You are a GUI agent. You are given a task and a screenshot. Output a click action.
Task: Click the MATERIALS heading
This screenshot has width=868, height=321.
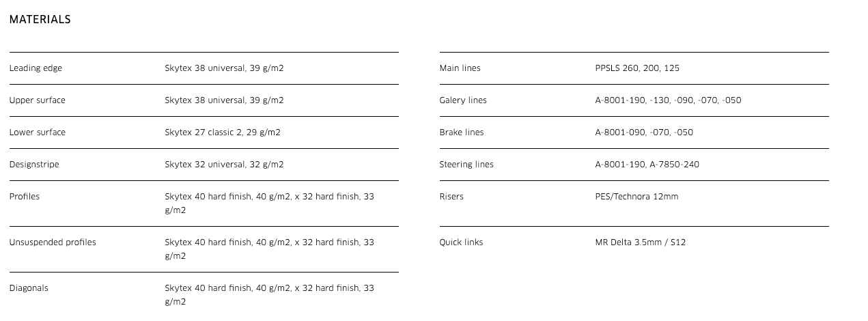tap(40, 20)
